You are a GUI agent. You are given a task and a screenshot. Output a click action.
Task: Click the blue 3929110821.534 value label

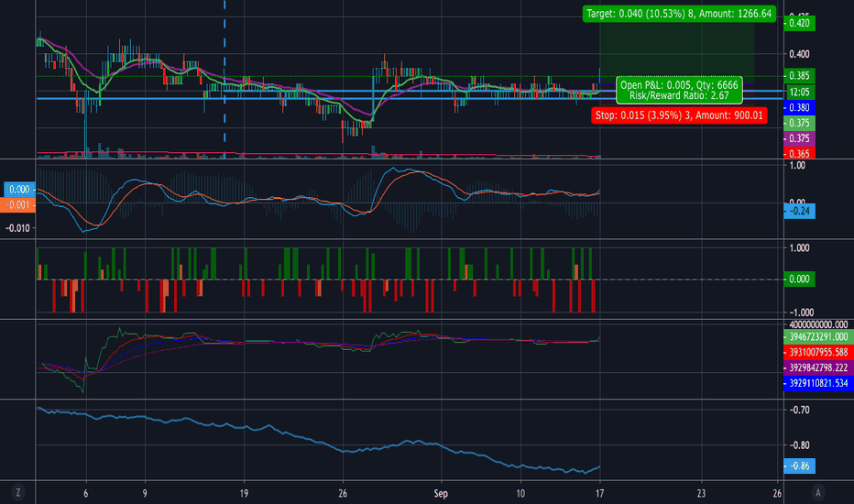pos(818,383)
